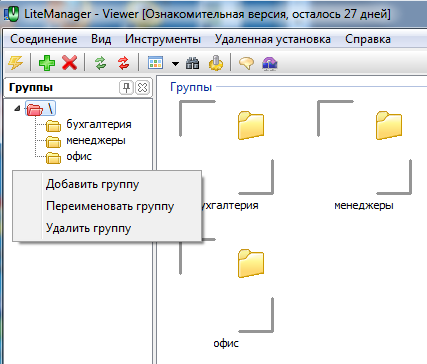Select the офис folder thumbnail
The width and height of the screenshot is (427, 364).
point(226,291)
